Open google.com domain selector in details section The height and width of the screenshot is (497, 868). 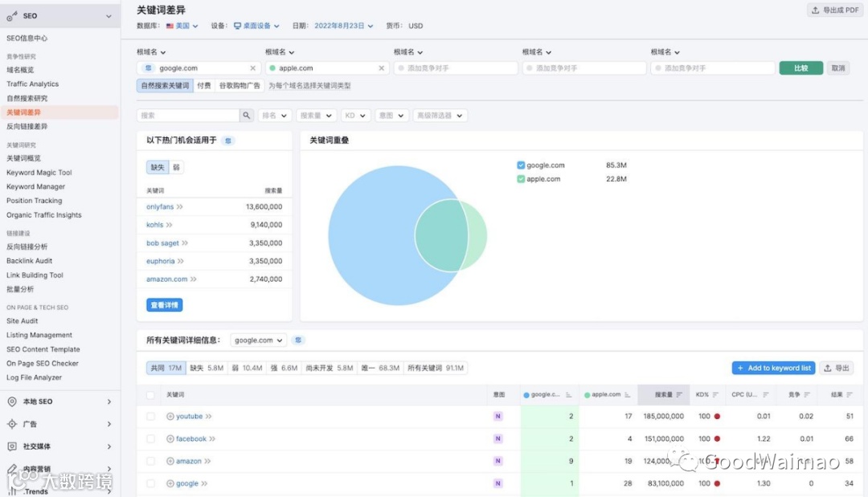point(258,340)
